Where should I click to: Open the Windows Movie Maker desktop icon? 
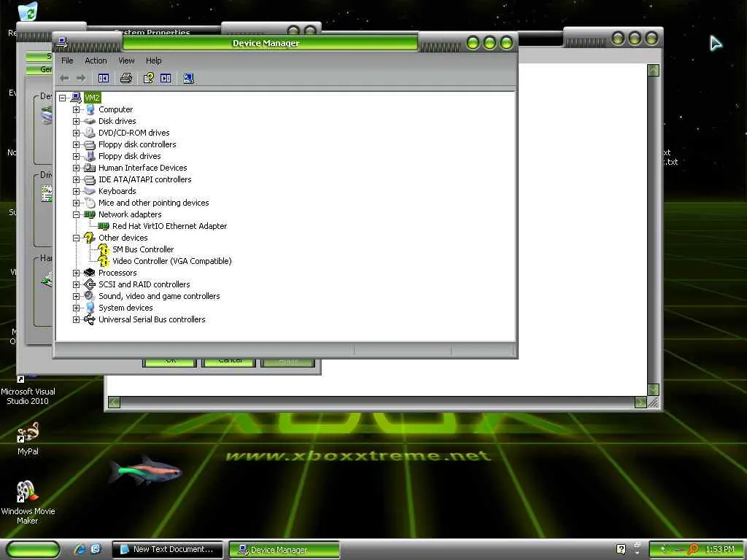coord(28,502)
